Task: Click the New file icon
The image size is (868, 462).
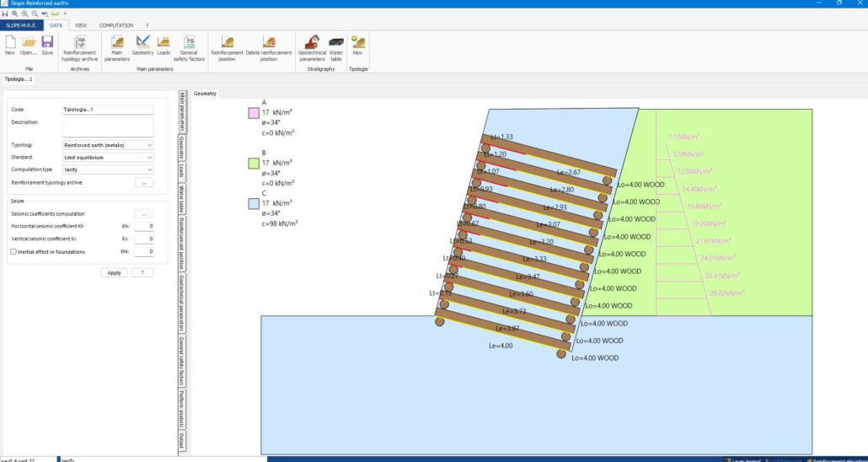Action: [x=10, y=42]
